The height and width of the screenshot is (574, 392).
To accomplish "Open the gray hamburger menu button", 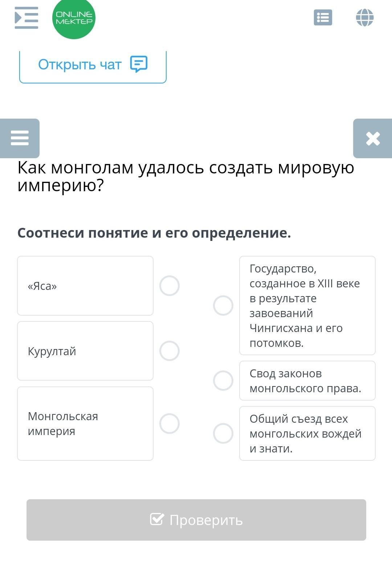I will [20, 138].
